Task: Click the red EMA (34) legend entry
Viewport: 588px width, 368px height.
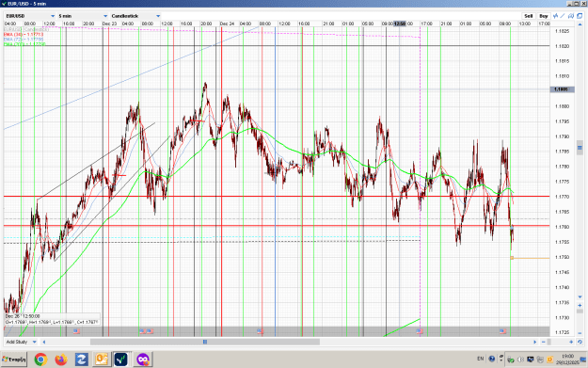Action: pyautogui.click(x=24, y=34)
